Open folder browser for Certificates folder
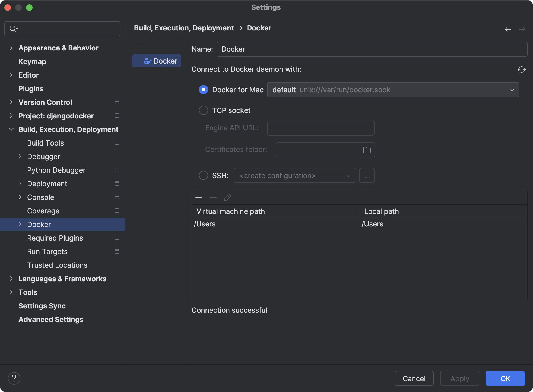533x392 pixels. (367, 150)
